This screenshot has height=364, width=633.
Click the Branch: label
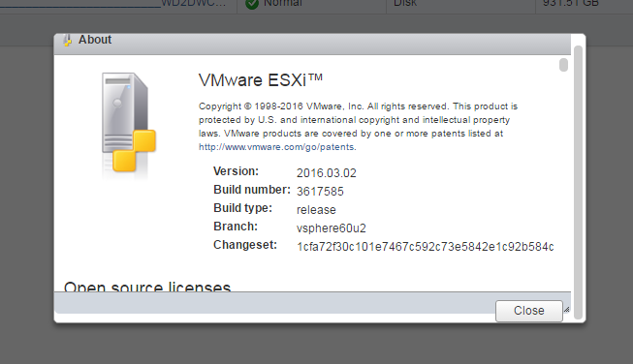[236, 227]
